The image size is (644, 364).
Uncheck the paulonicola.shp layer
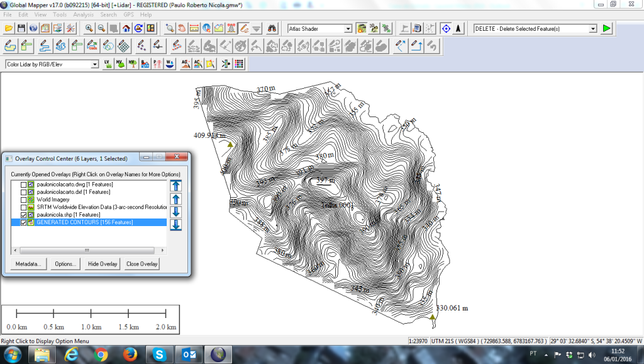(x=24, y=215)
